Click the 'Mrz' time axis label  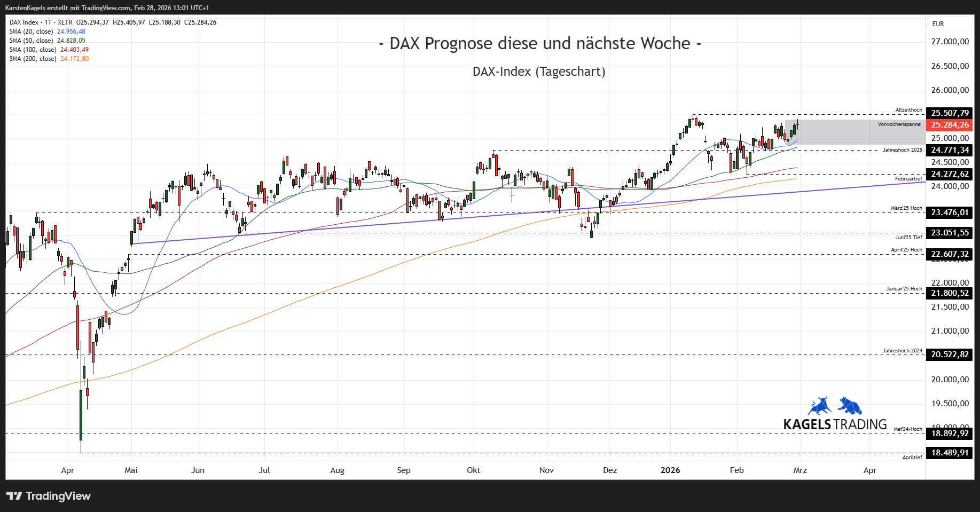click(x=800, y=470)
